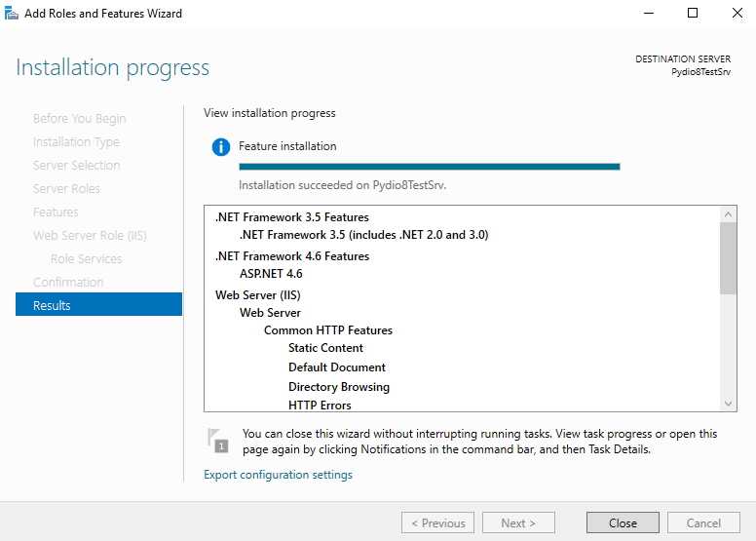
Task: Click the Previous button
Action: [x=437, y=522]
